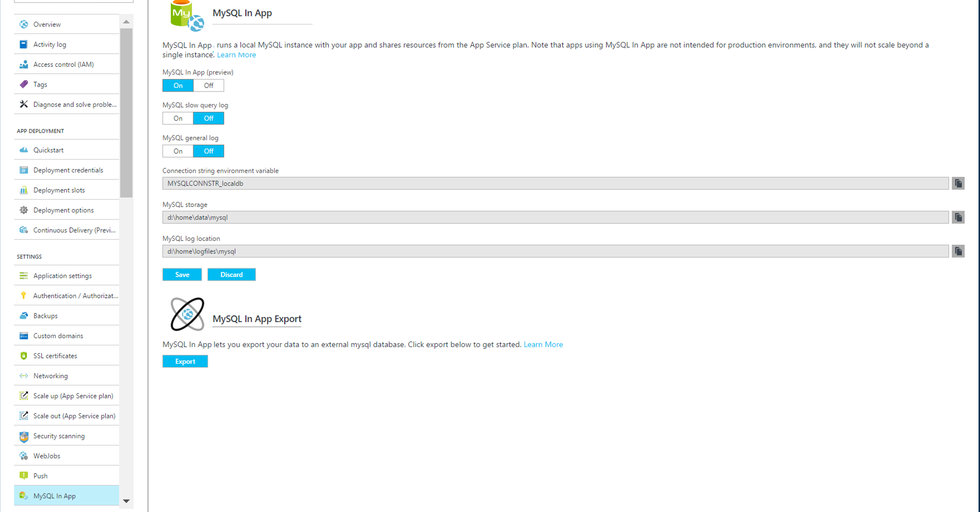Turn On MySQL general log

point(178,151)
